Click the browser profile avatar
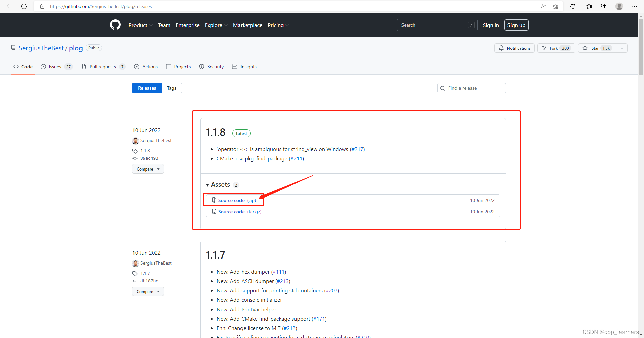This screenshot has width=644, height=338. (619, 6)
